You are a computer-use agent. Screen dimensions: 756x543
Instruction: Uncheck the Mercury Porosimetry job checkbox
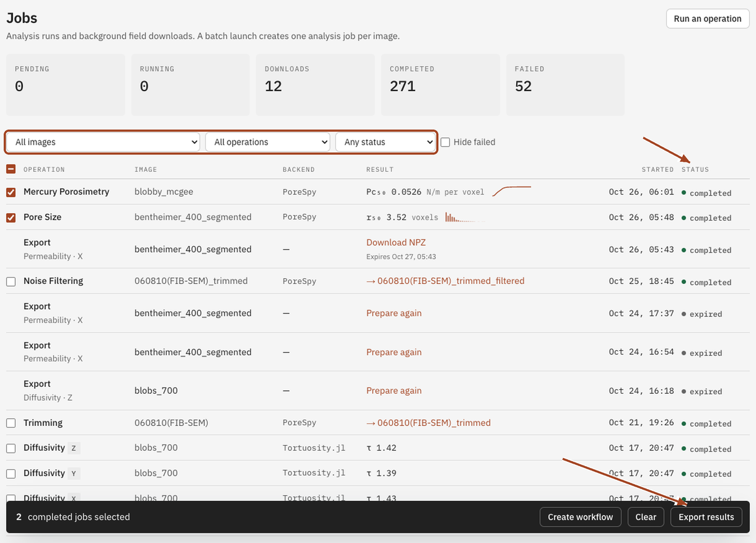(11, 192)
